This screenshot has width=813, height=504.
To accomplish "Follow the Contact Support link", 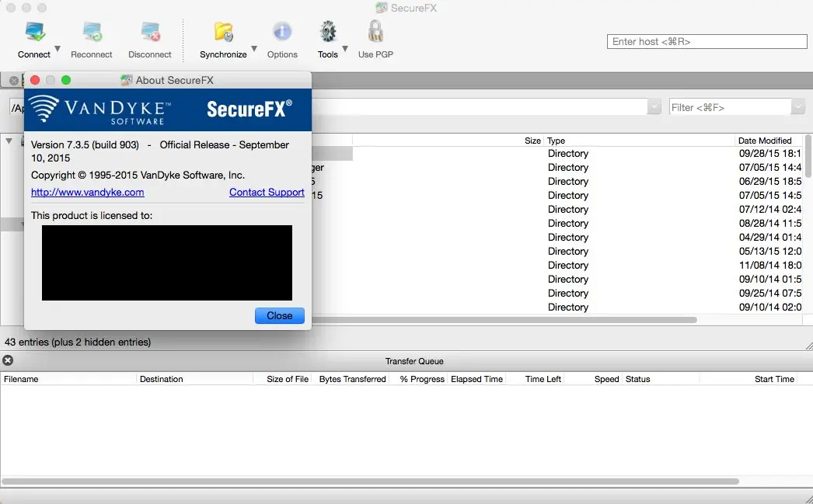I will 267,192.
